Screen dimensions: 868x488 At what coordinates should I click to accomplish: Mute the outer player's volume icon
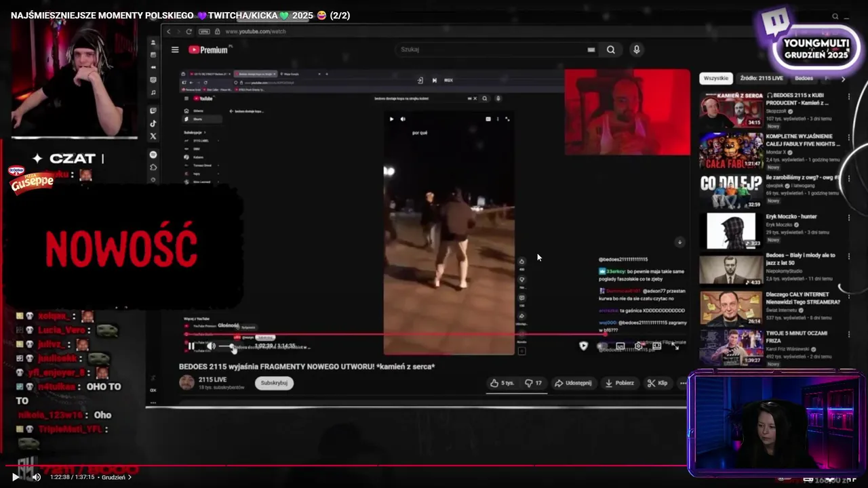pos(37,477)
